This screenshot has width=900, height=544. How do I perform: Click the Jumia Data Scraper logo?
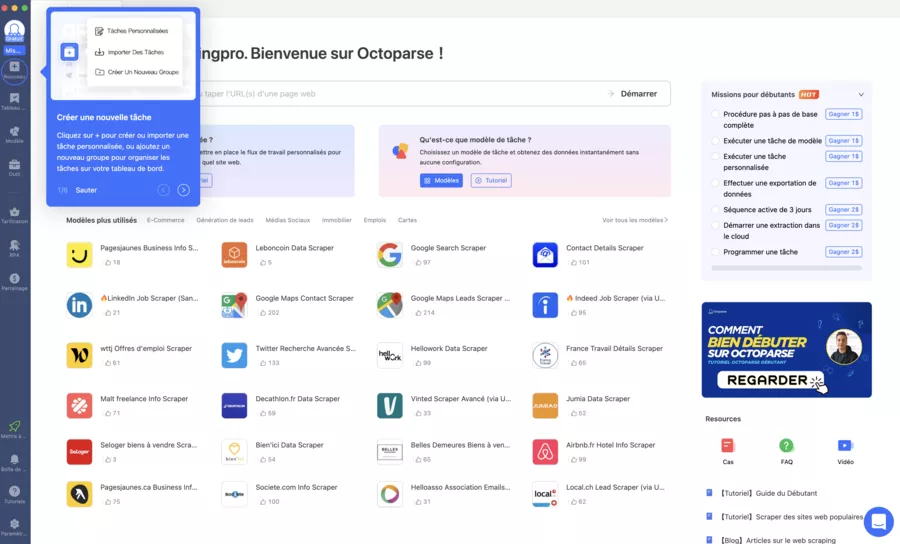(545, 406)
